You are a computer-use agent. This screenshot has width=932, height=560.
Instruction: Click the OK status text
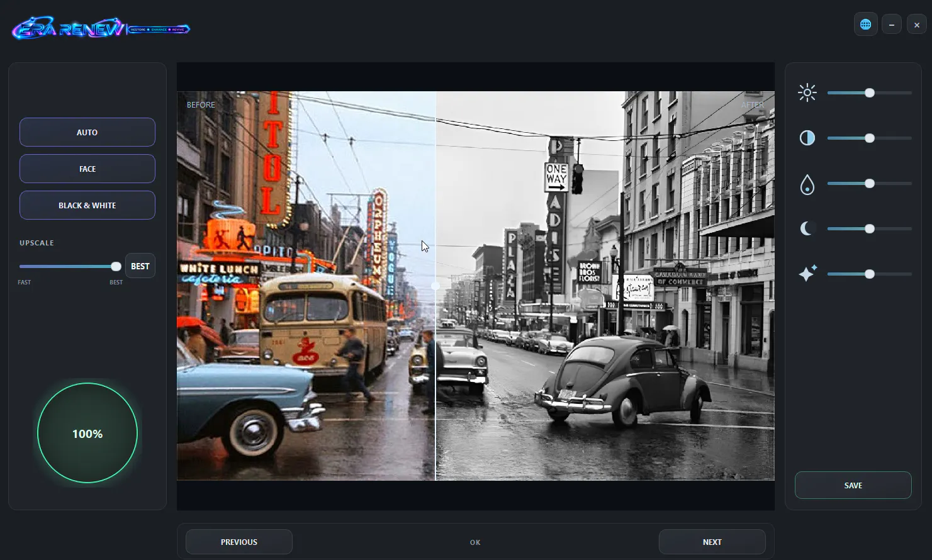click(x=475, y=542)
